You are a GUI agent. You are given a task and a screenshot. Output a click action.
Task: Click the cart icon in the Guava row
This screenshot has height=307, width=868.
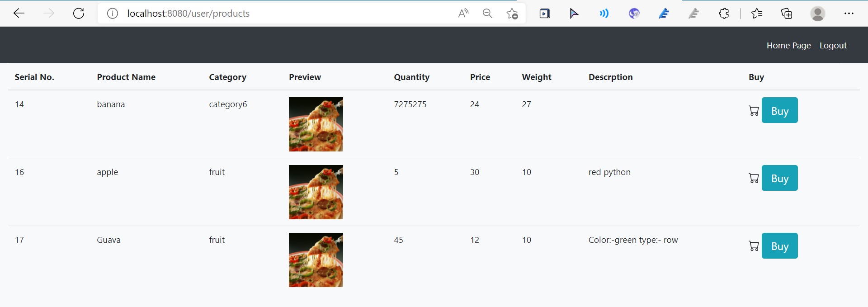point(754,246)
